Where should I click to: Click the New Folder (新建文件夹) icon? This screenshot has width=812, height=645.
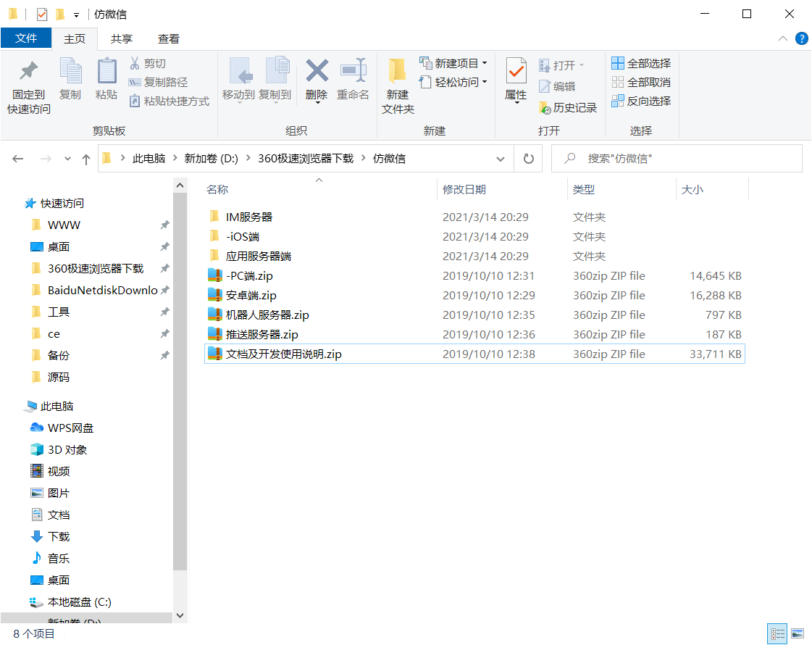point(397,71)
